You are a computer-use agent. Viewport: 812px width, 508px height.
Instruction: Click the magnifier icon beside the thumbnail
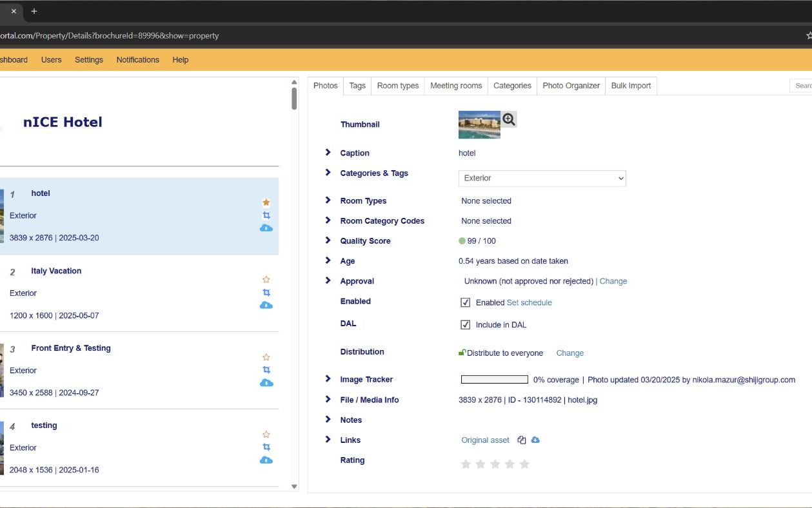tap(509, 119)
